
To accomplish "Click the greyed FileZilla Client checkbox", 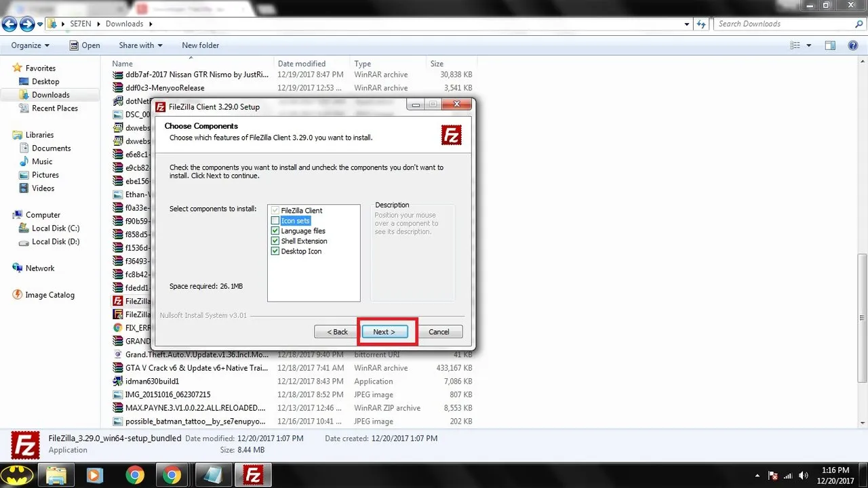I will pyautogui.click(x=275, y=211).
